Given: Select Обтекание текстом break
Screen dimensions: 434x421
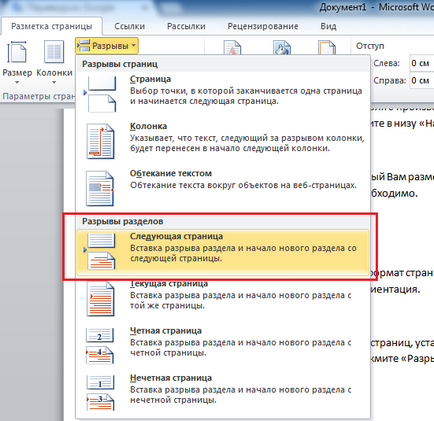Looking at the screenshot, I should click(x=223, y=188).
